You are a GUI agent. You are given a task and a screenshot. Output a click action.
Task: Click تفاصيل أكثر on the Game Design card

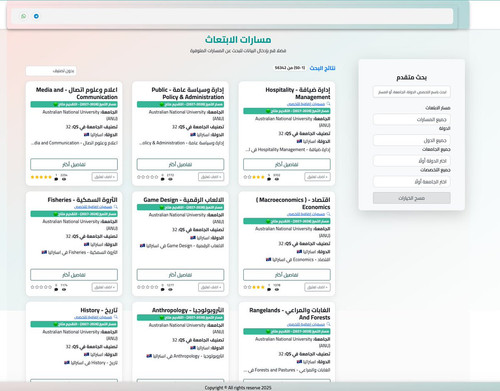tap(180, 275)
